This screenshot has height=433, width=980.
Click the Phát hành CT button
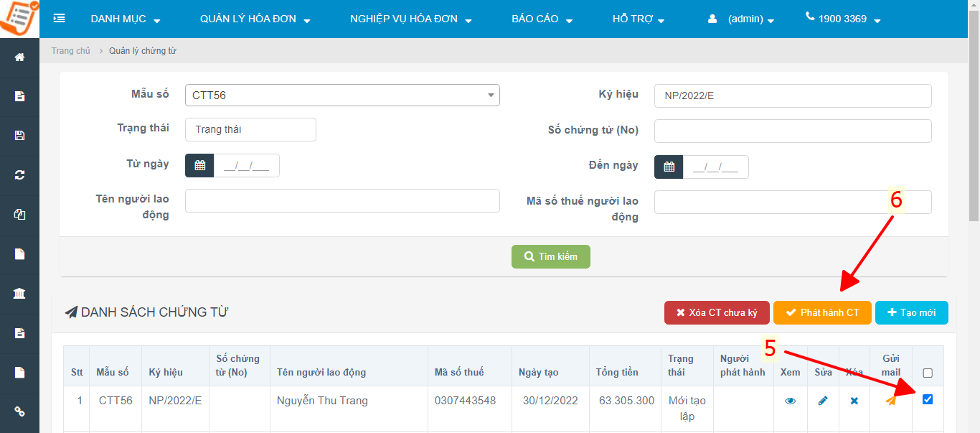tap(822, 312)
